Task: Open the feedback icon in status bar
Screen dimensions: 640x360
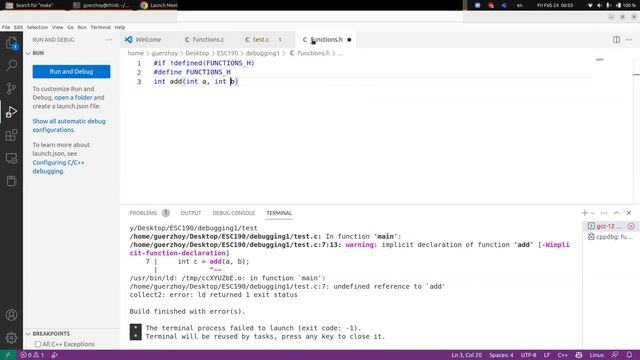Action: 615,355
